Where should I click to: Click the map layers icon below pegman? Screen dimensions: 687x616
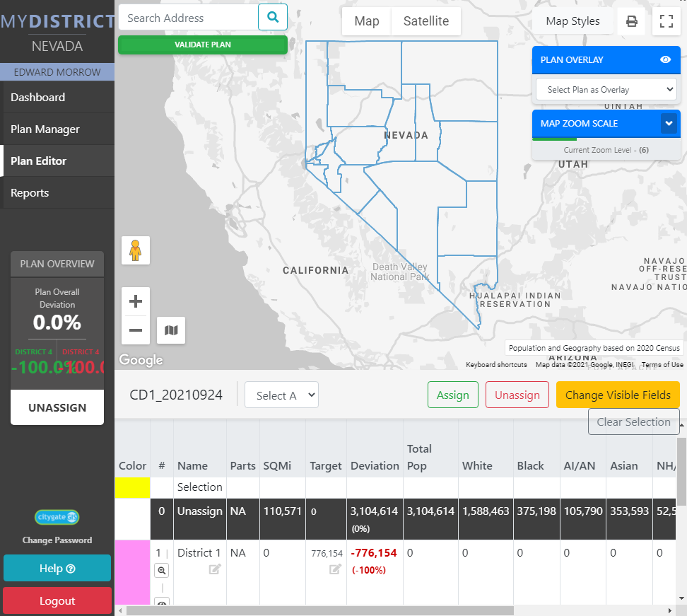point(171,330)
